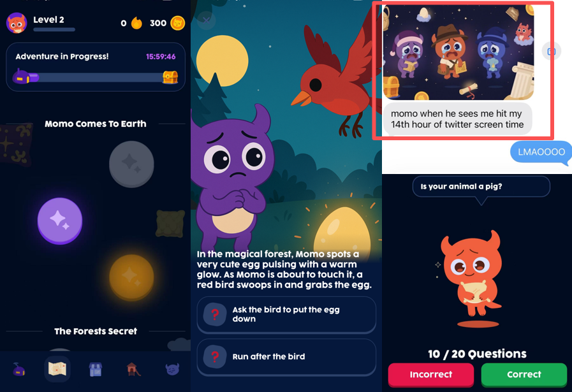Open the crying Momo image in chat

(458, 52)
